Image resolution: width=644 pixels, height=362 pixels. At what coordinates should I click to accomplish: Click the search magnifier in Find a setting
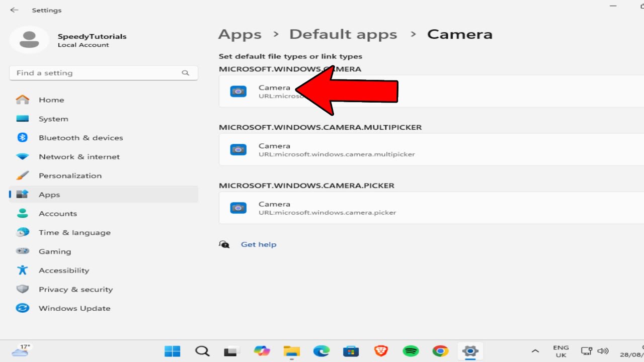click(186, 73)
